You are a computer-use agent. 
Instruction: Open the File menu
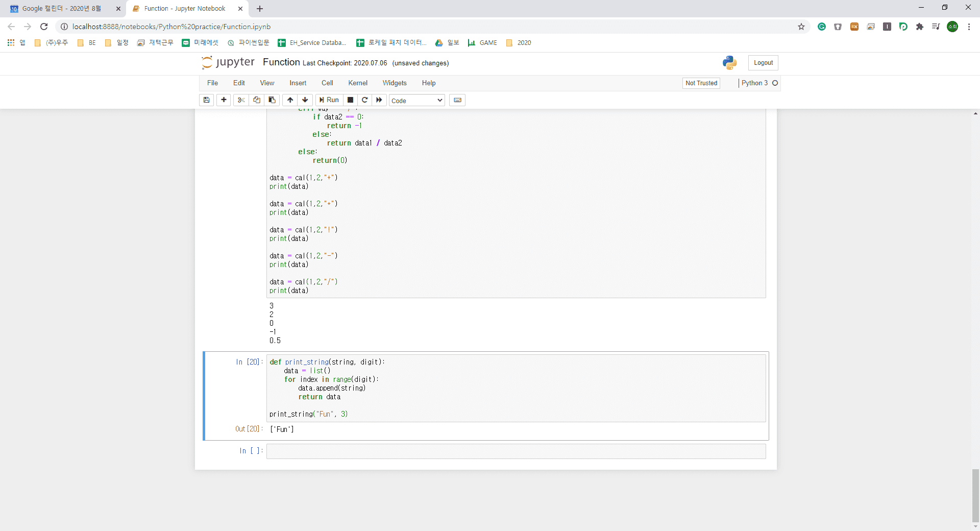(x=212, y=83)
